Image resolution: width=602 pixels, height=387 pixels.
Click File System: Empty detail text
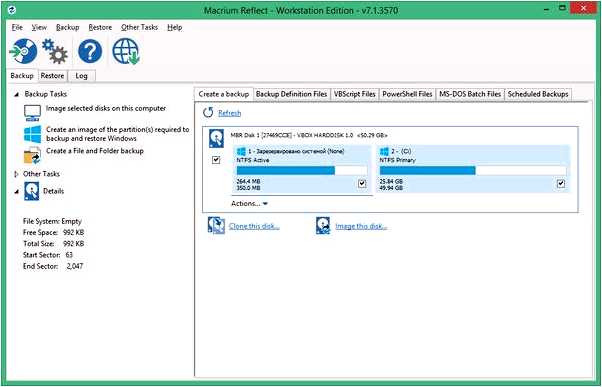(x=52, y=221)
